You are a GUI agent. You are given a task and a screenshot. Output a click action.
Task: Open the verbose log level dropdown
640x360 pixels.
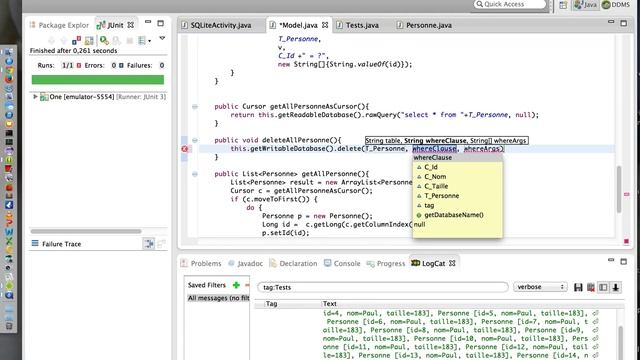(540, 287)
